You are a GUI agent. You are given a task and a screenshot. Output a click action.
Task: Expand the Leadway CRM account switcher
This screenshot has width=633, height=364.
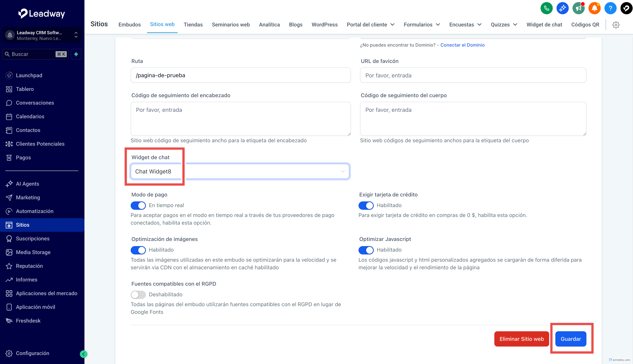coord(42,35)
